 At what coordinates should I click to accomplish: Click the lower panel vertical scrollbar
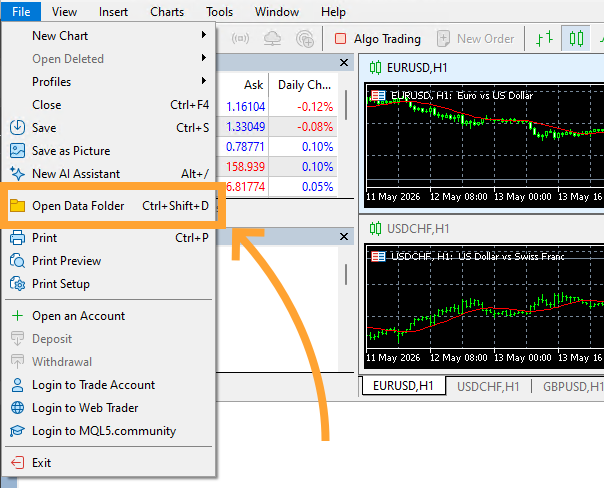click(x=346, y=274)
